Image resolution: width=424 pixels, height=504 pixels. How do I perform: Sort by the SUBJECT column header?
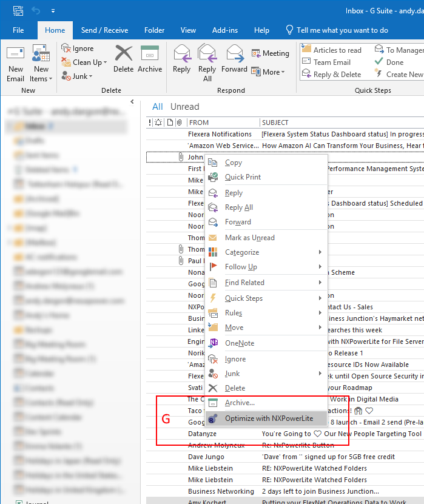click(342, 123)
